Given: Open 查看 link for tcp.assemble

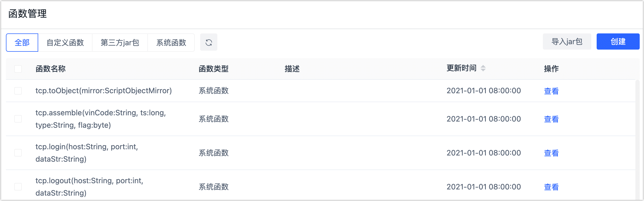Looking at the screenshot, I should click(551, 119).
